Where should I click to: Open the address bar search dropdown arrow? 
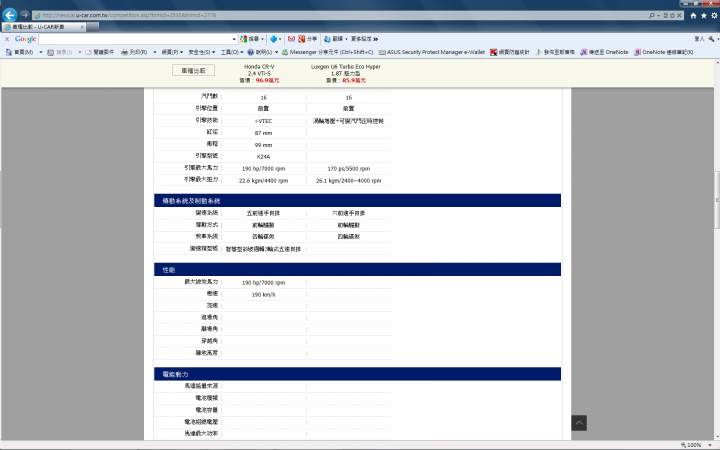click(658, 16)
